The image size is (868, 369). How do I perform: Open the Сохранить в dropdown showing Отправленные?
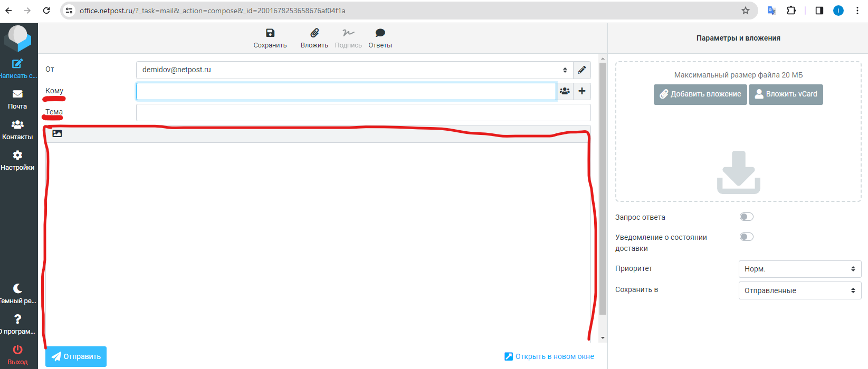click(x=799, y=290)
